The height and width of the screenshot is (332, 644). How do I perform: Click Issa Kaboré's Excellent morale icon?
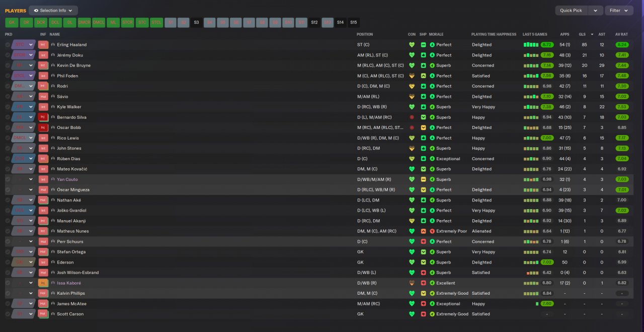(432, 283)
